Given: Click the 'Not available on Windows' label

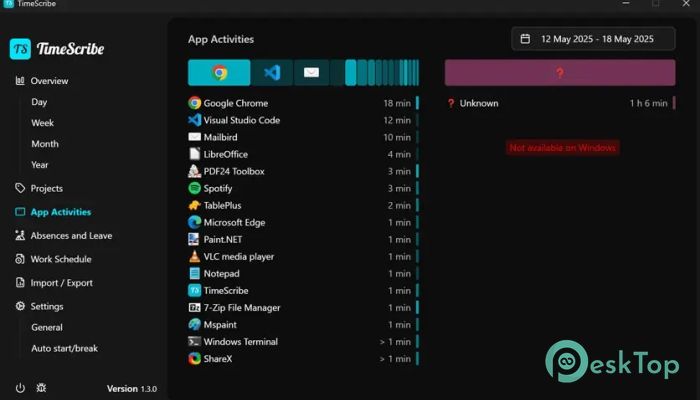Looking at the screenshot, I should click(x=562, y=147).
